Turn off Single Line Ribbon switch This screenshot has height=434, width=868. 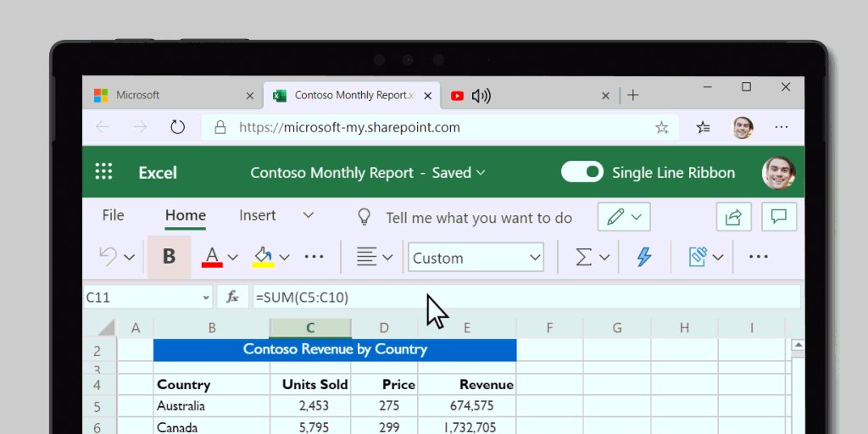click(582, 172)
